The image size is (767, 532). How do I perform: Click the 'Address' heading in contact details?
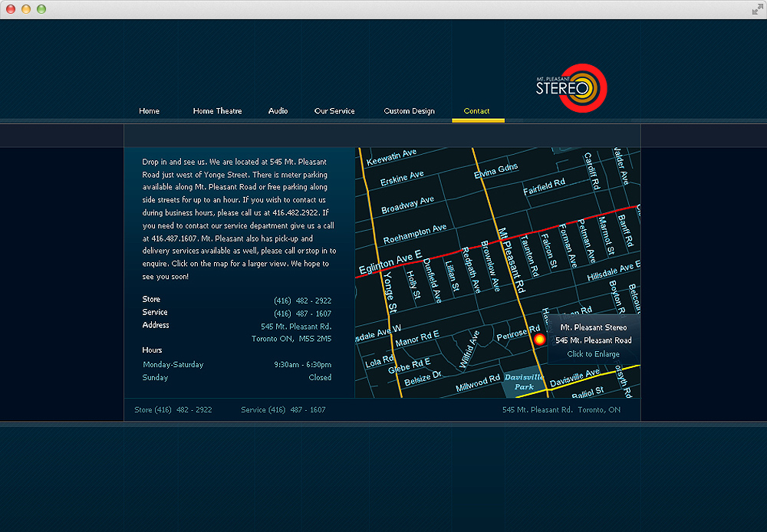point(156,325)
